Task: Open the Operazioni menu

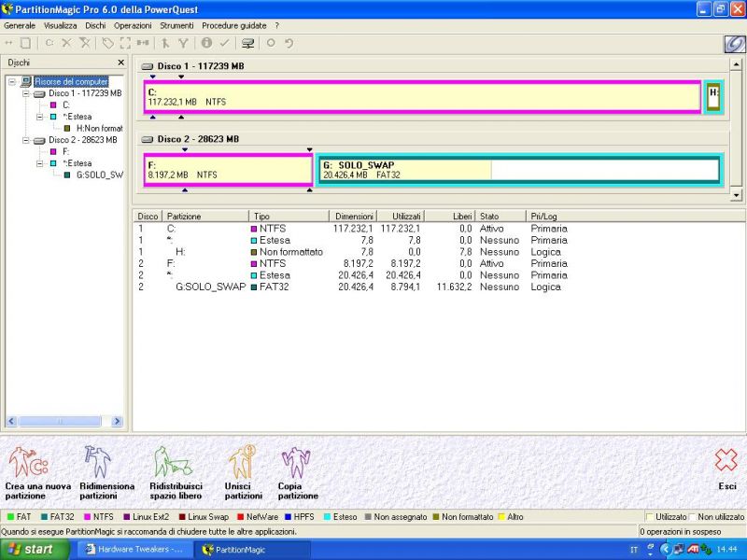Action: pos(133,26)
